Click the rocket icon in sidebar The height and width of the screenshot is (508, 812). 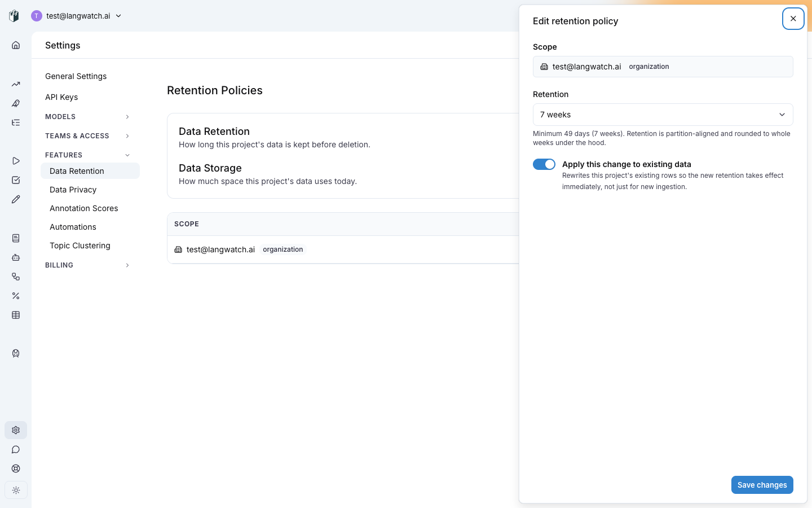coord(16,103)
